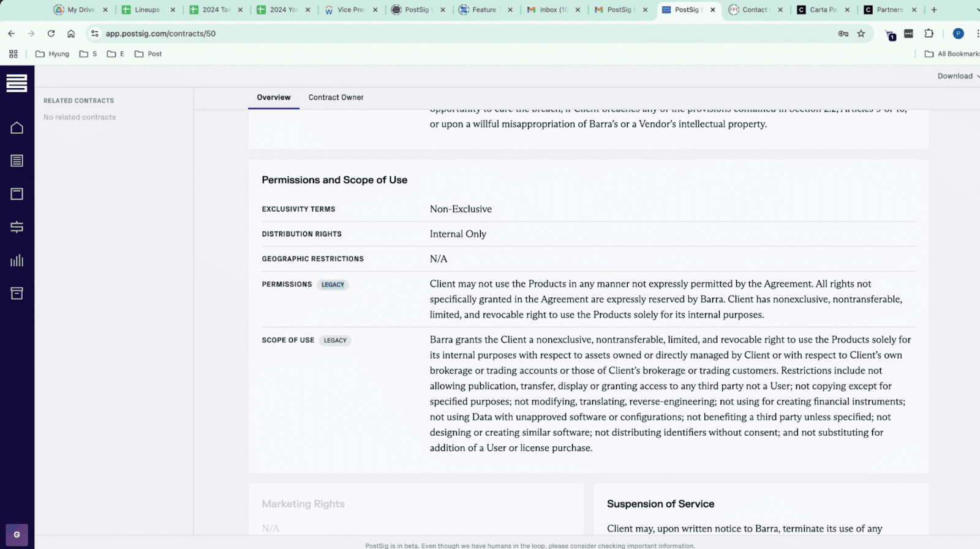Click the browser forward arrow
980x549 pixels.
point(31,34)
